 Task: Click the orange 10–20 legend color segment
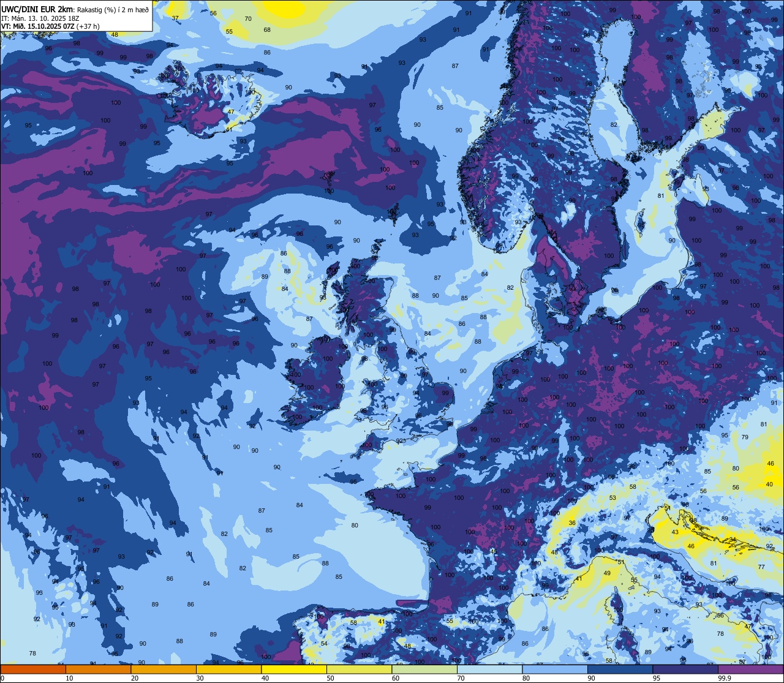click(x=98, y=669)
